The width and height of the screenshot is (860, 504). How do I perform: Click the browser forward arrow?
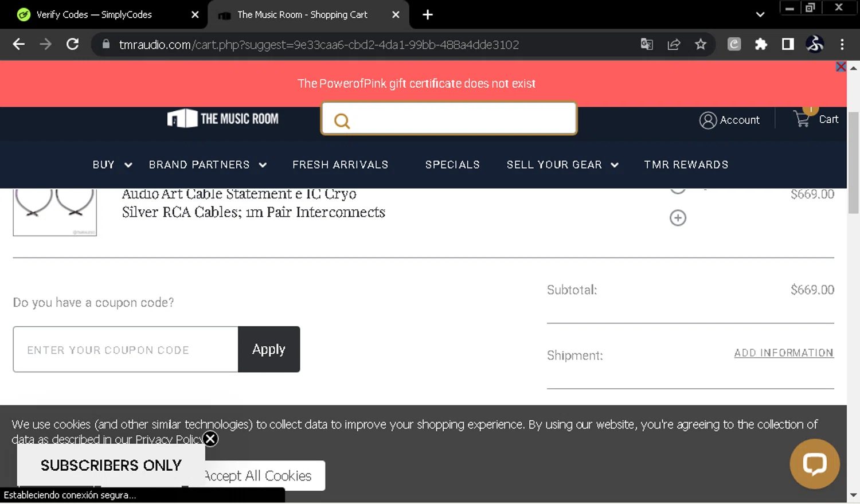(x=46, y=44)
